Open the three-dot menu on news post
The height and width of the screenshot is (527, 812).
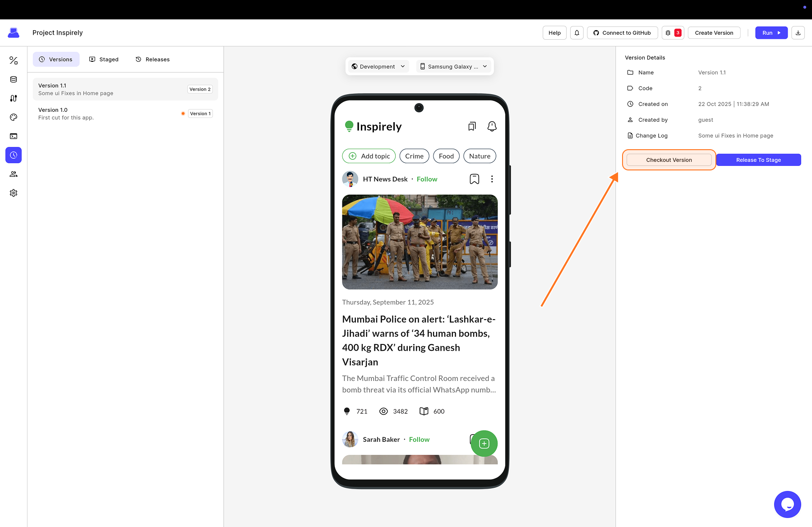[492, 179]
